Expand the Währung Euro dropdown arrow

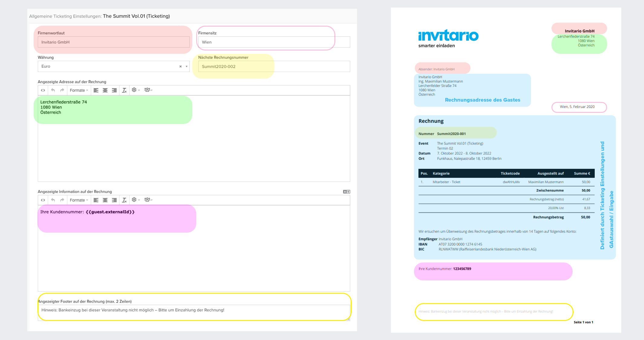(187, 67)
